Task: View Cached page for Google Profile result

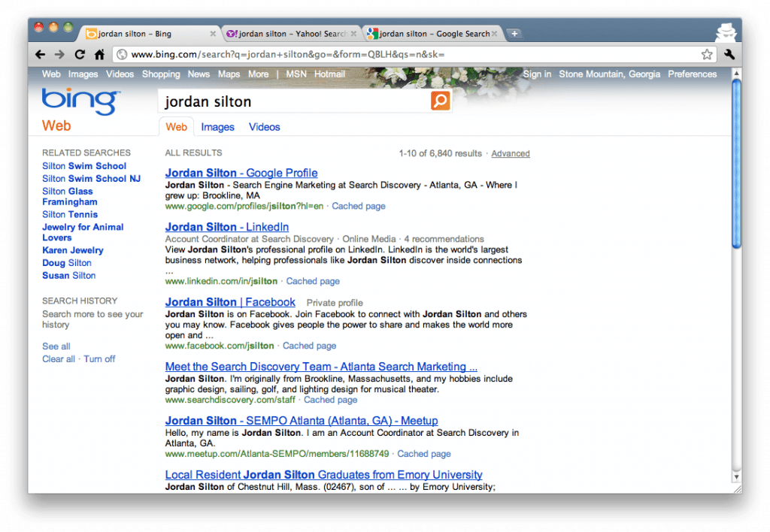Action: click(x=359, y=206)
